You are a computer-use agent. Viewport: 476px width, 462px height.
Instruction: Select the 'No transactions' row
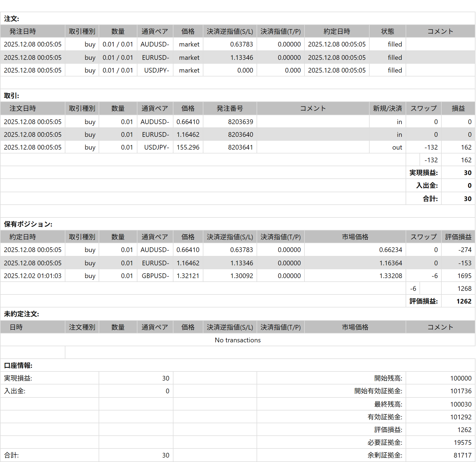[x=237, y=340]
